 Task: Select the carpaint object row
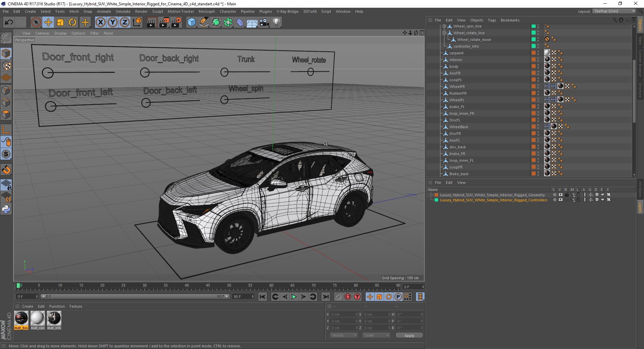[457, 53]
